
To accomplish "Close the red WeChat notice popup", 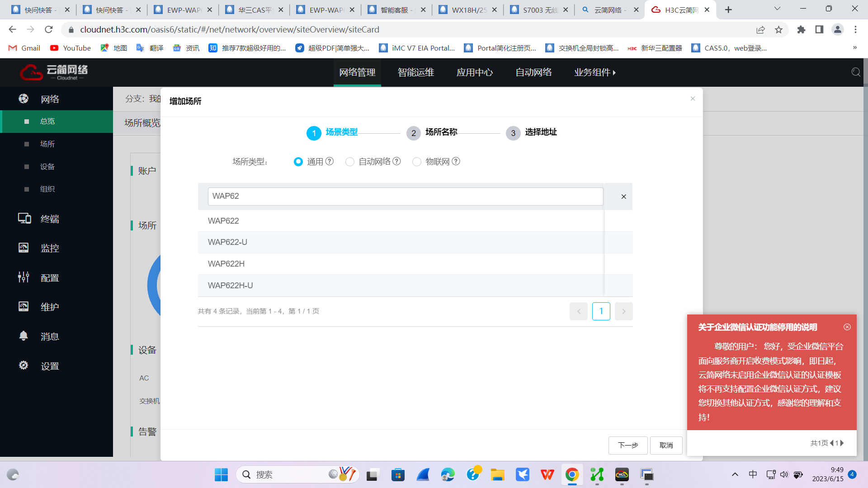I will point(847,327).
